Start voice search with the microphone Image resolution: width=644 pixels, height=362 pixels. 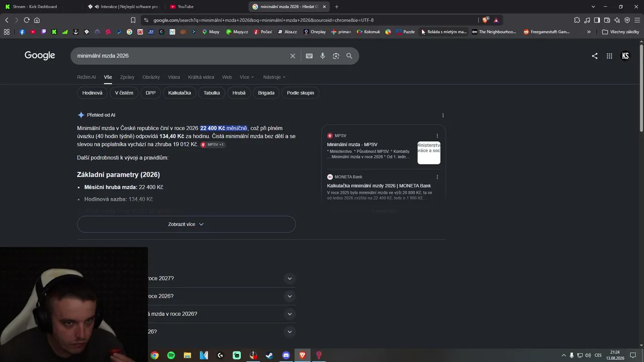[x=323, y=56]
